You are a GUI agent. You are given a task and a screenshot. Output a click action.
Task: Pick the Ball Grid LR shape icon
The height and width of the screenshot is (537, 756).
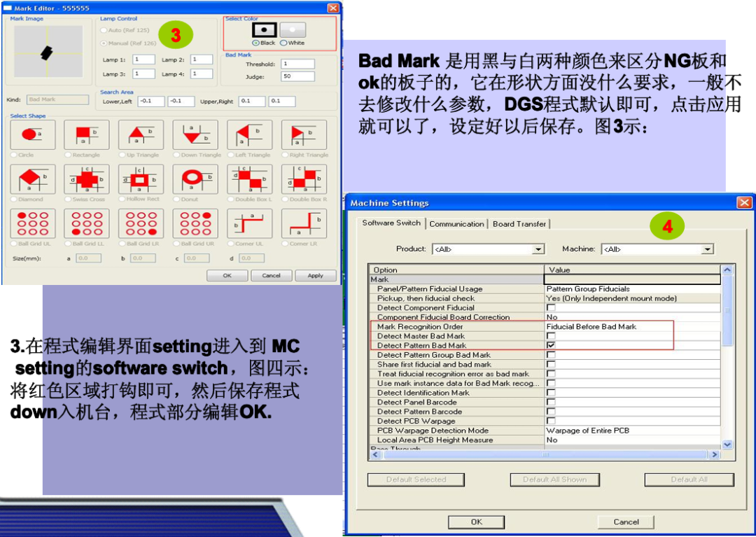(x=141, y=223)
